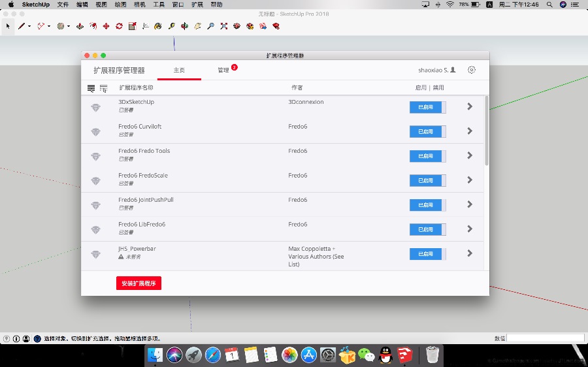Toggle Fredo6 JointPushPull enabled switch
Screen dimensions: 588x367
click(x=427, y=205)
